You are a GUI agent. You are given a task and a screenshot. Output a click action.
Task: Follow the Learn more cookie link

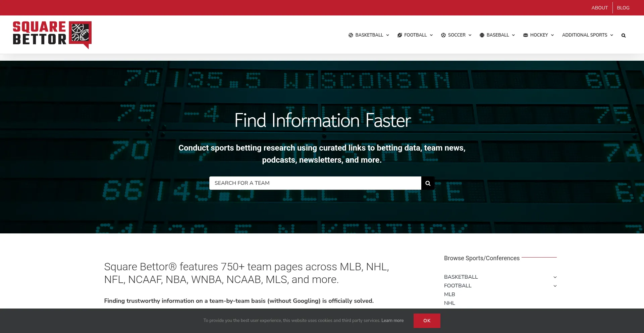392,321
